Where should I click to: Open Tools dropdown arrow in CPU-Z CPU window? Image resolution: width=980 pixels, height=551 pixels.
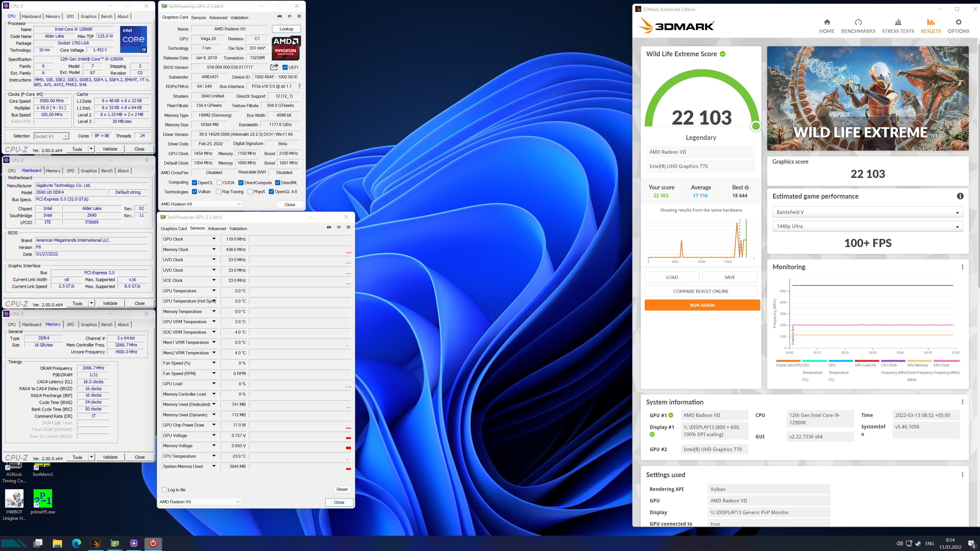[91, 149]
